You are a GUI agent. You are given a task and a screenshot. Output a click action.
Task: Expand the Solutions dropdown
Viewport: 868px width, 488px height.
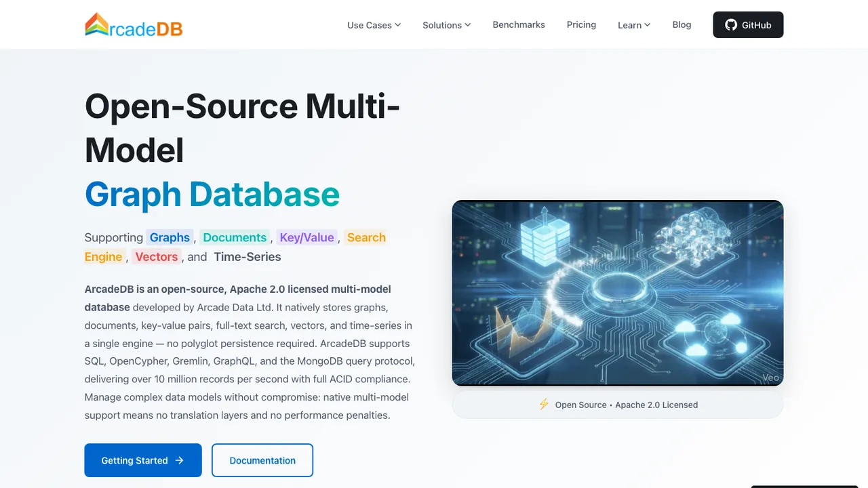click(447, 24)
